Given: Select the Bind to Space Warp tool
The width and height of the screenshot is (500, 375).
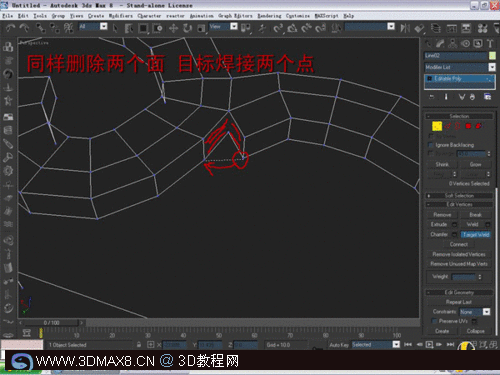Looking at the screenshot, I should (69, 28).
